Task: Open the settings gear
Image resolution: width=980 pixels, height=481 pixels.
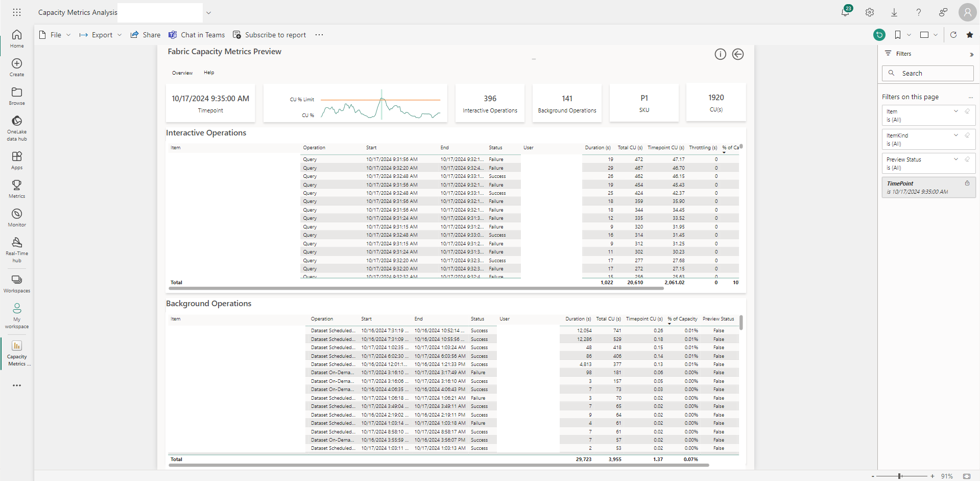Action: (x=870, y=12)
